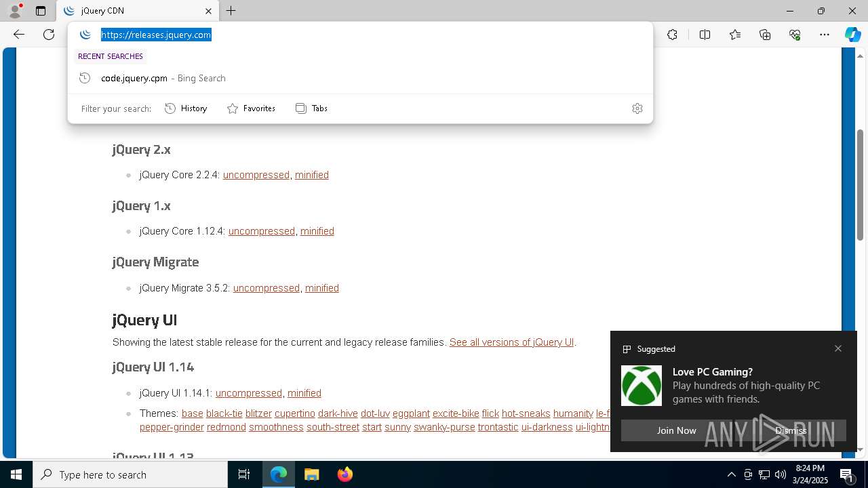Image resolution: width=868 pixels, height=488 pixels.
Task: Close the jQuery CDN tab
Action: (x=208, y=11)
